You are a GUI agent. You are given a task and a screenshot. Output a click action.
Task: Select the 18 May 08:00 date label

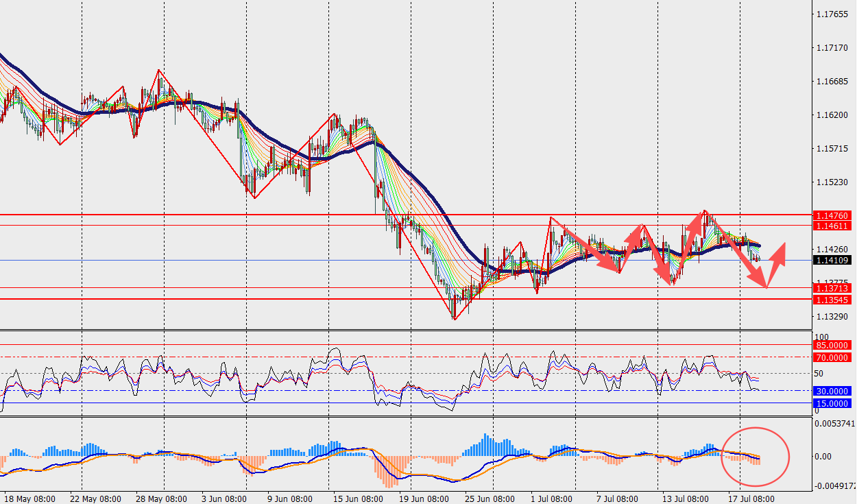tap(29, 498)
